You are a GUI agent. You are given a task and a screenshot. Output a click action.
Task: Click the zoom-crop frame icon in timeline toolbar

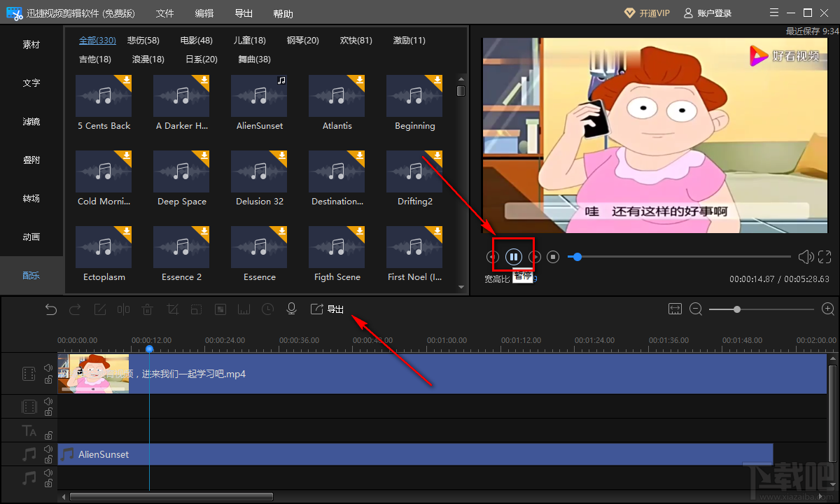pos(196,309)
